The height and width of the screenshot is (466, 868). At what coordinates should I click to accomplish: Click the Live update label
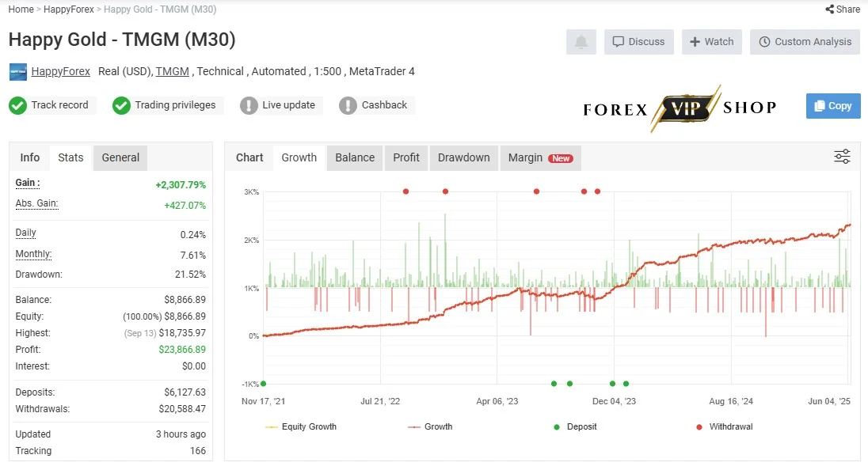pos(288,105)
